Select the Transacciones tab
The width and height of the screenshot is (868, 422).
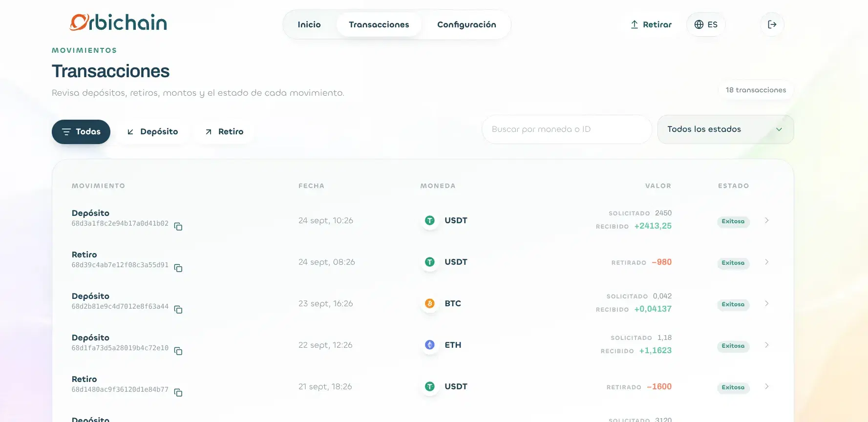coord(379,24)
